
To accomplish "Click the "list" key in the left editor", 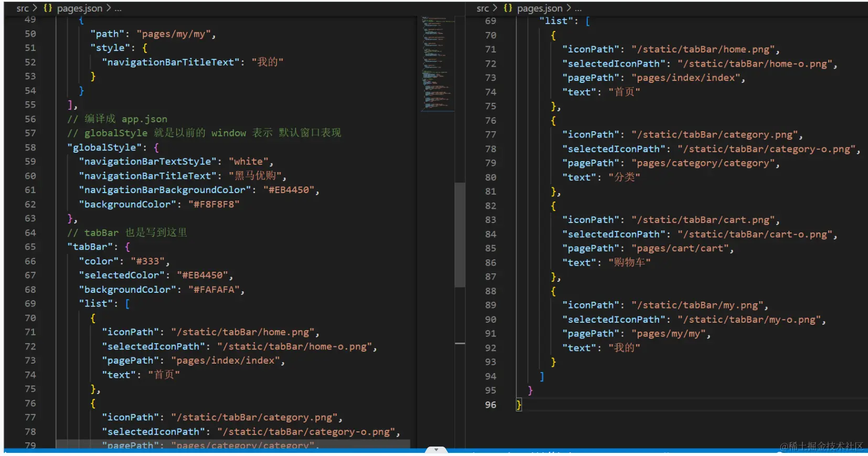I will (x=96, y=304).
